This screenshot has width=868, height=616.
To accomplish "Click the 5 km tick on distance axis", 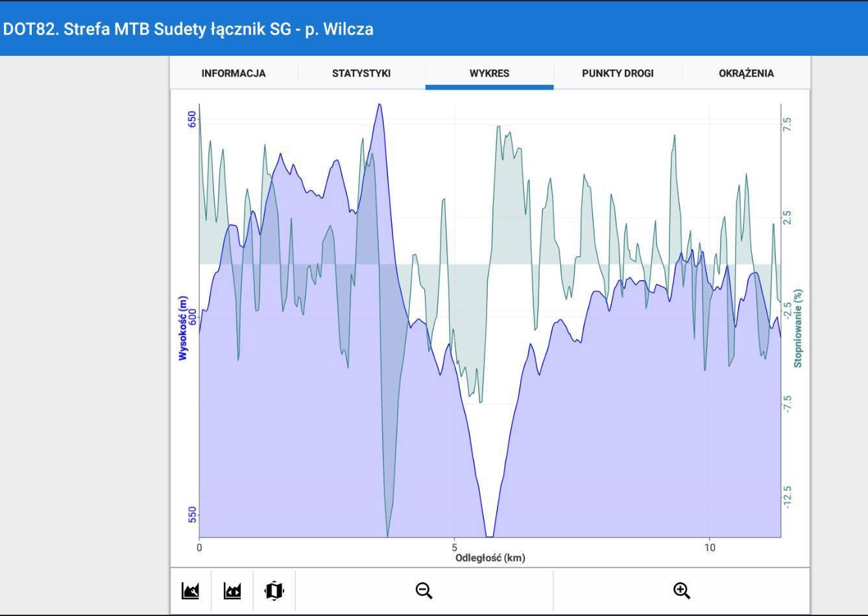I will [454, 548].
